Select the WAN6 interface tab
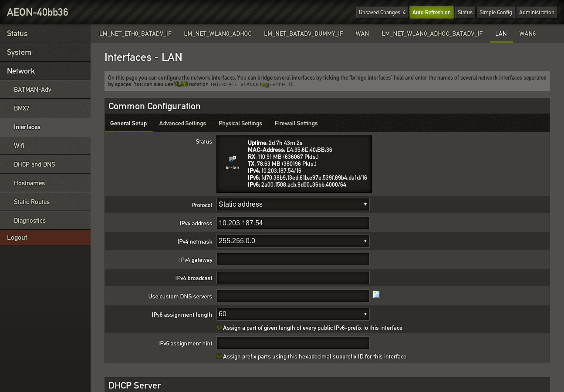 point(527,34)
